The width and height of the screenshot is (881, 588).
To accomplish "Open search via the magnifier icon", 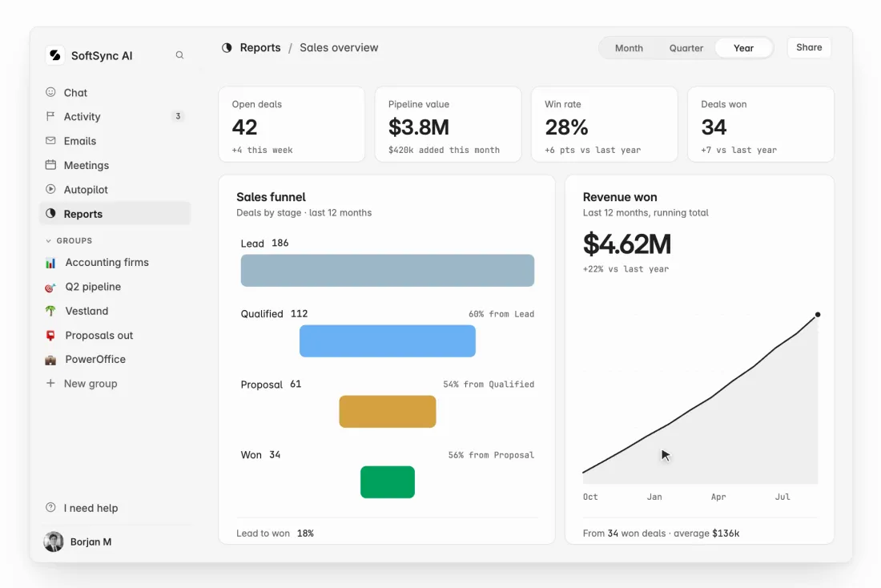I will tap(179, 55).
